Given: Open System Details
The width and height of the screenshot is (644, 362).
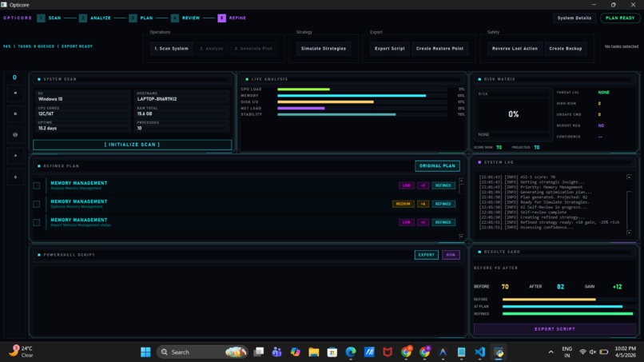Looking at the screenshot, I should (574, 18).
